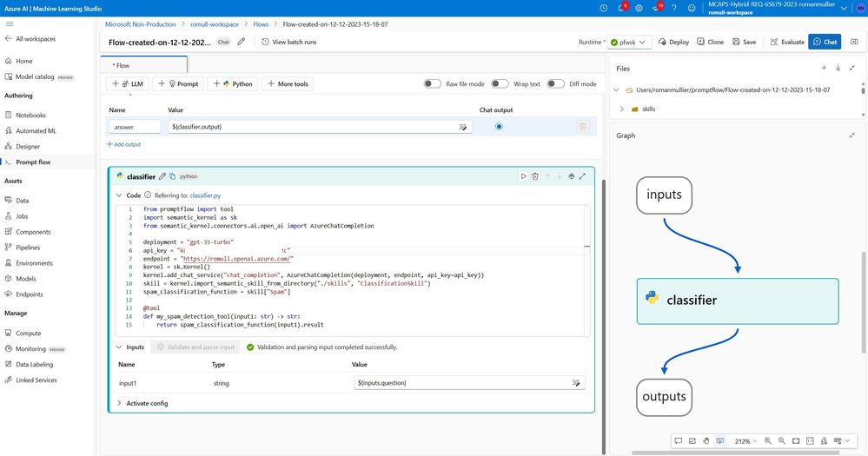Image resolution: width=868 pixels, height=456 pixels.
Task: Toggle the right side panel layout
Action: point(854,42)
